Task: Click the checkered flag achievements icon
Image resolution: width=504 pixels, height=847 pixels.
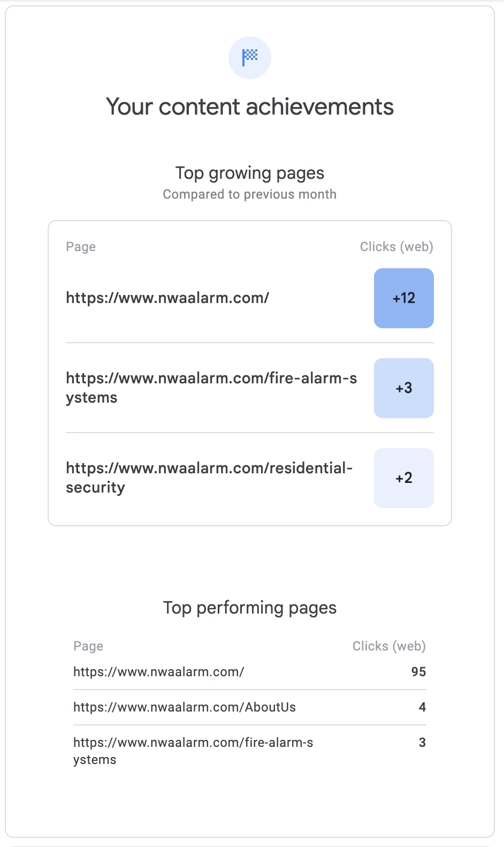Action: click(250, 58)
